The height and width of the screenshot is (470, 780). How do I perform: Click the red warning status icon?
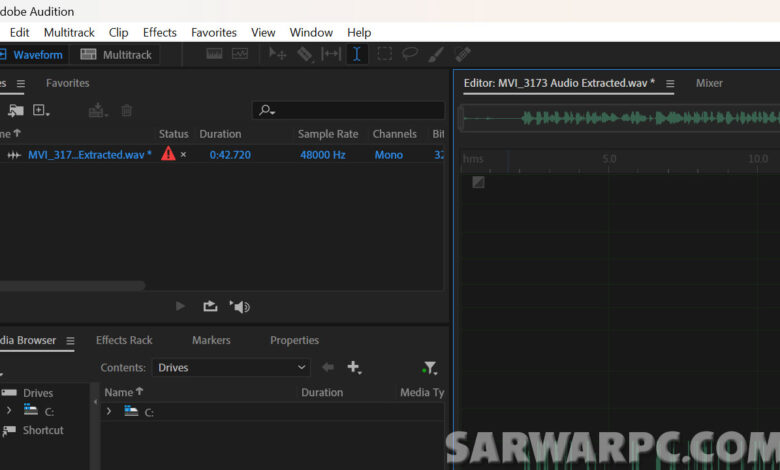pyautogui.click(x=168, y=154)
